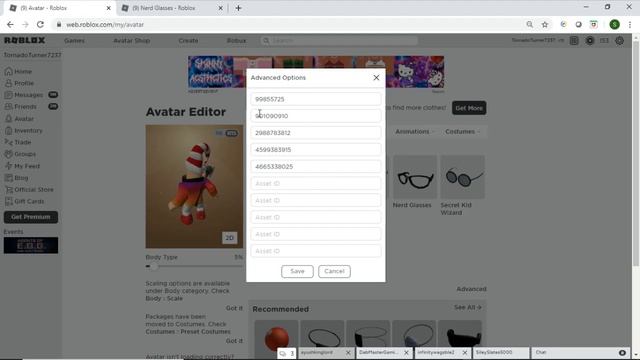Image resolution: width=640 pixels, height=360 pixels.
Task: Open the My Feed sidebar icon
Action: pyautogui.click(x=8, y=166)
